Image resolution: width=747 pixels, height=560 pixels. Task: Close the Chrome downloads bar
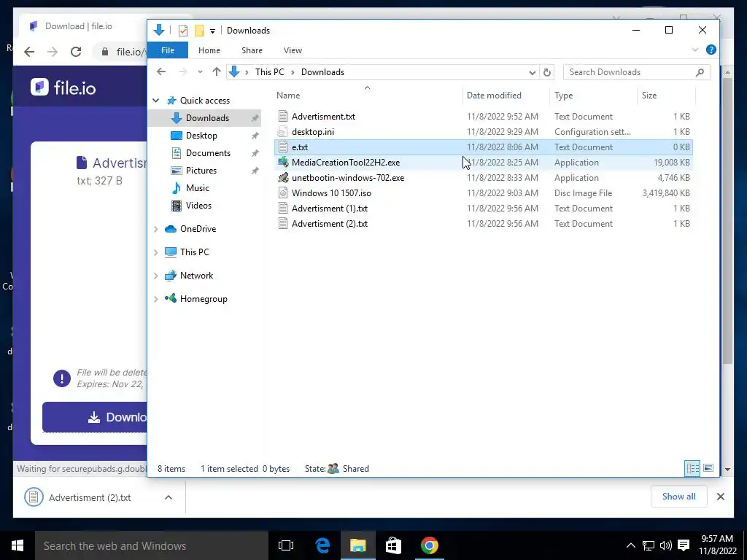pyautogui.click(x=720, y=497)
